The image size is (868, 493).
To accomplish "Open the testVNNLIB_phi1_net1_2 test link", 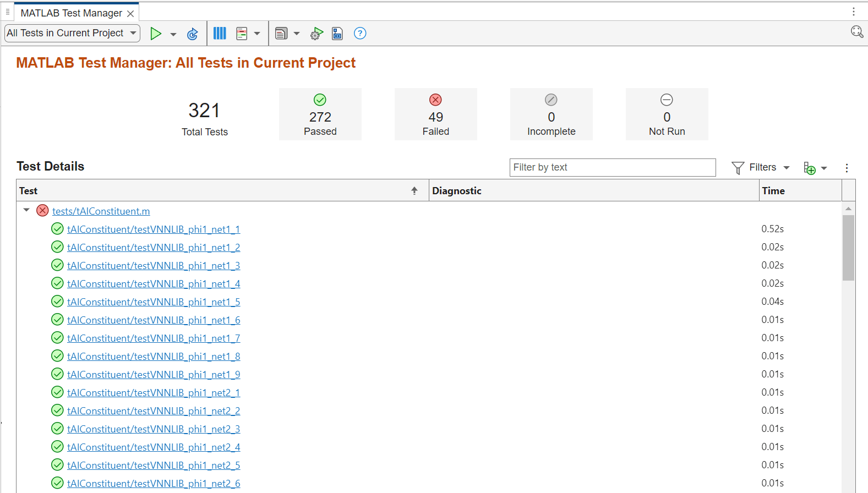I will (154, 248).
